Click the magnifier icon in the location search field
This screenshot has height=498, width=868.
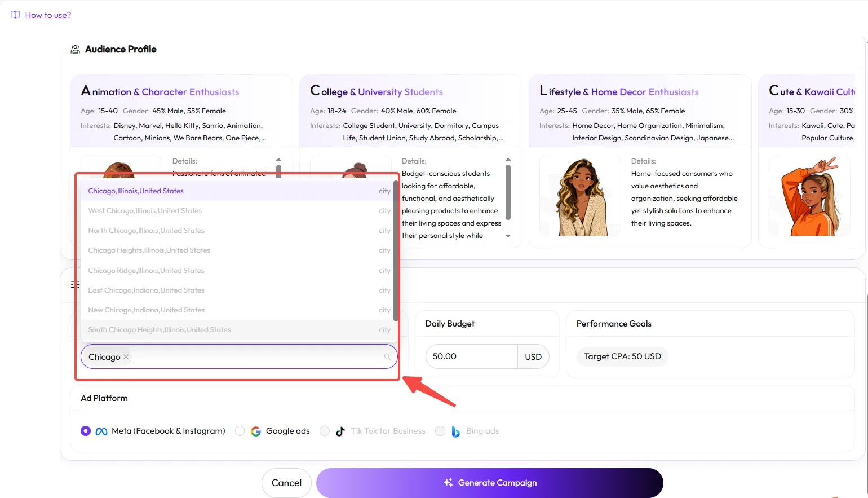click(x=387, y=356)
